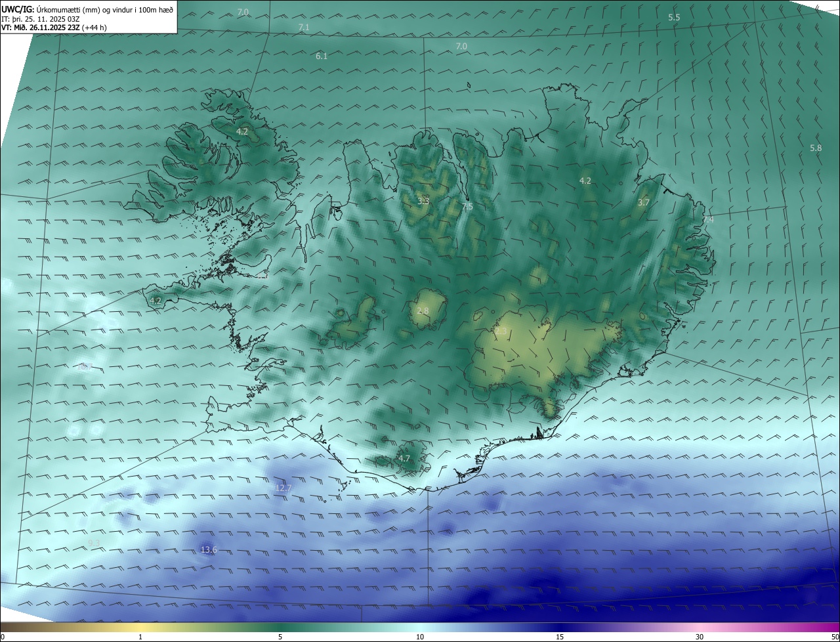
Task: Click the color scale tick label 1
Action: tap(140, 637)
